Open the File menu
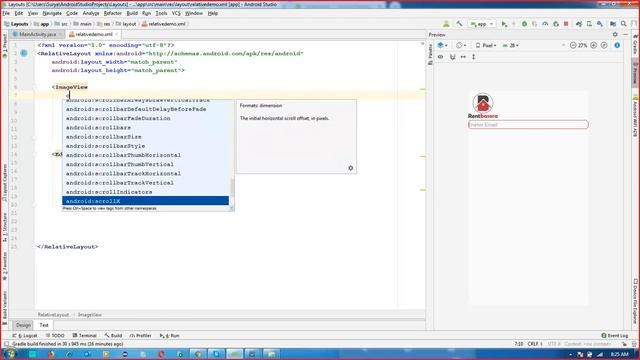The width and height of the screenshot is (640, 360). pyautogui.click(x=6, y=13)
